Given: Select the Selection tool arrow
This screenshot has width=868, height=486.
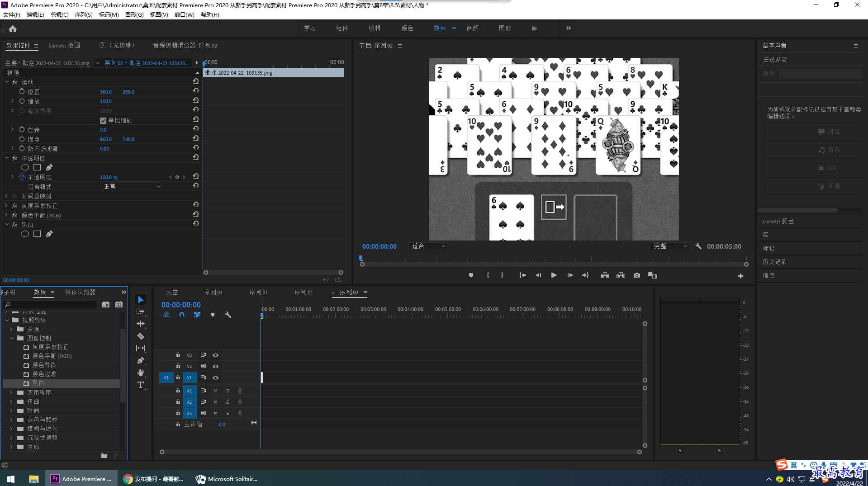Looking at the screenshot, I should [141, 300].
